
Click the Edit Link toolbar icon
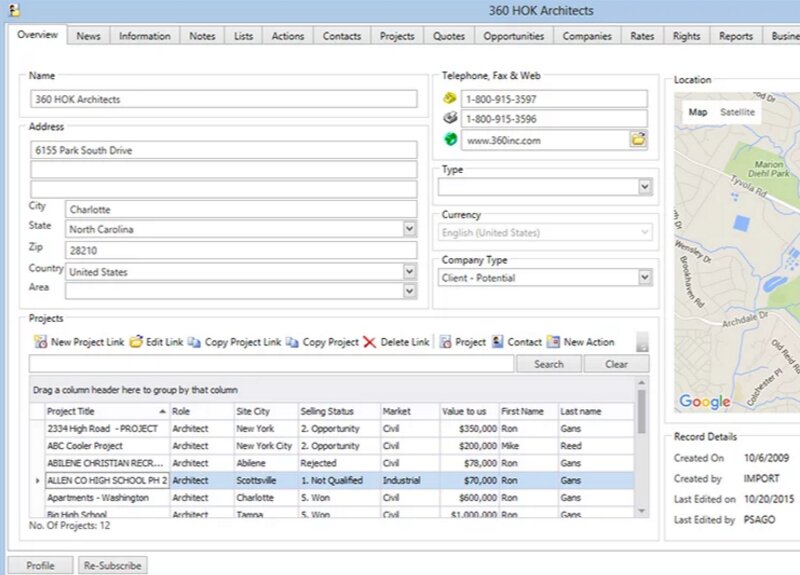click(136, 342)
